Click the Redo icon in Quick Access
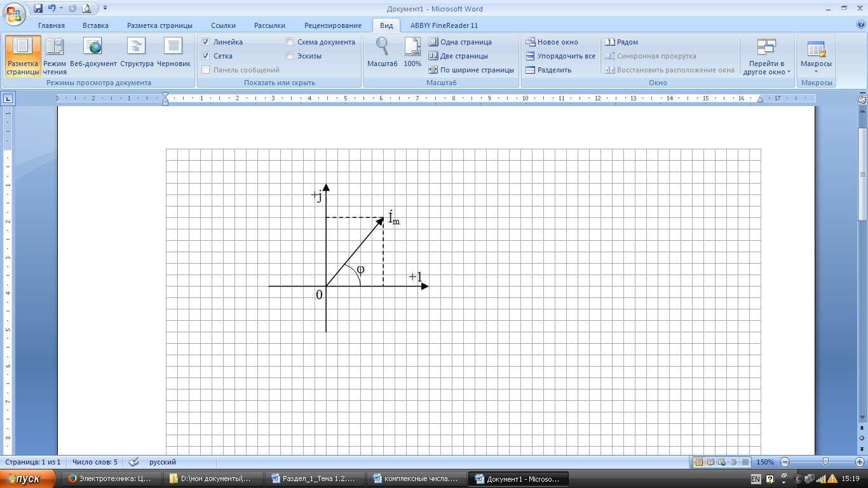Screen dimensions: 868x488 coord(72,9)
